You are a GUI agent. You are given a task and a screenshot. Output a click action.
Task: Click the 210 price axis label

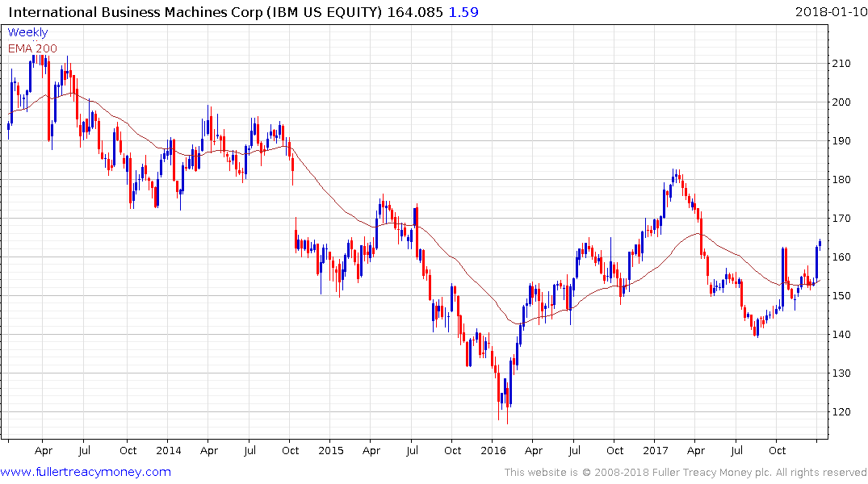pos(841,64)
